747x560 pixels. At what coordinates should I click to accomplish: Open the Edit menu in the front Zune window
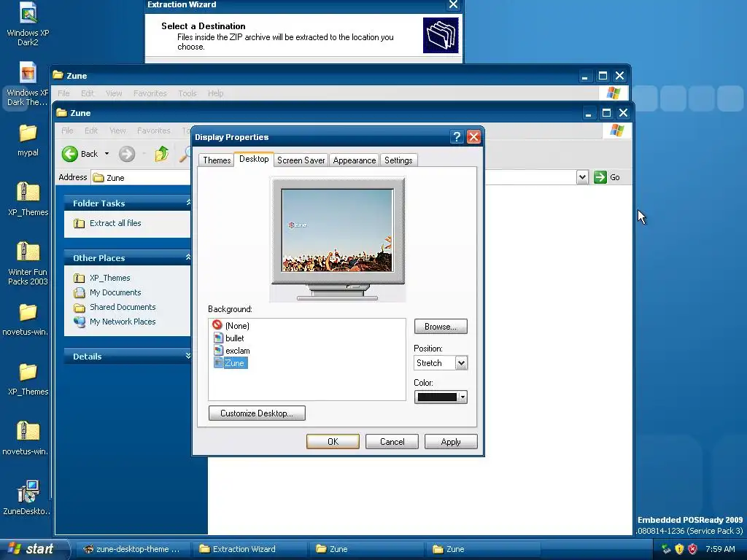click(91, 131)
